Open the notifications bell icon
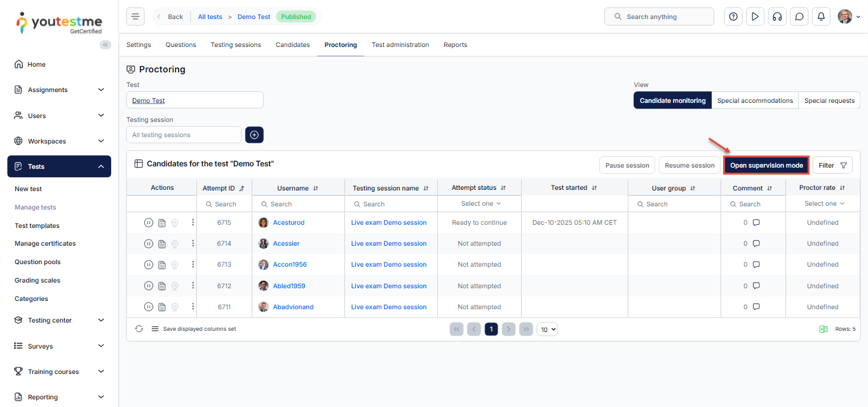 (821, 17)
